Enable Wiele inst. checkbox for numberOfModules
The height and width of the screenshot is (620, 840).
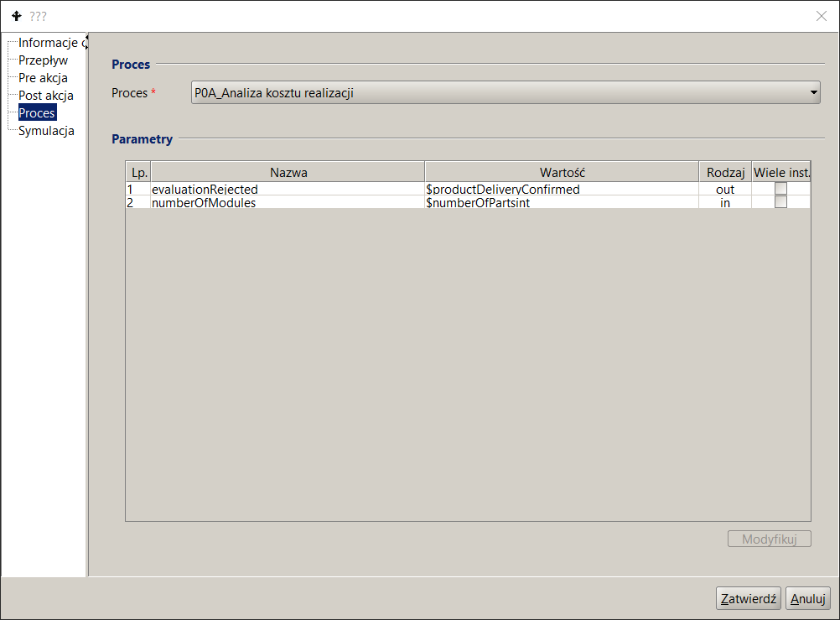[780, 202]
